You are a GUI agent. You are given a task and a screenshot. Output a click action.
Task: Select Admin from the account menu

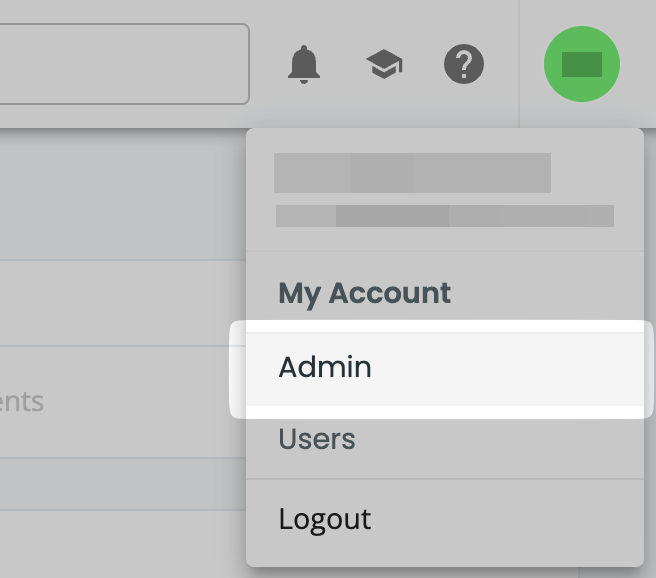(x=325, y=367)
